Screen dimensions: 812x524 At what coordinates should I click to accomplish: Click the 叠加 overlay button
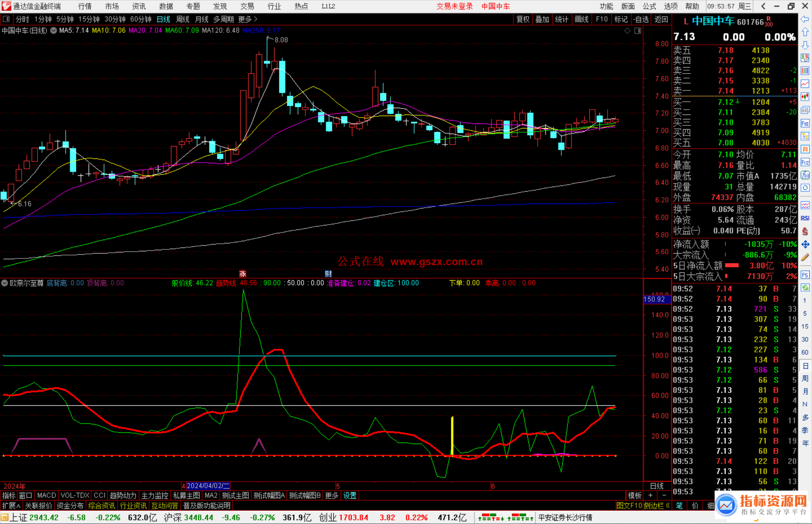(542, 19)
